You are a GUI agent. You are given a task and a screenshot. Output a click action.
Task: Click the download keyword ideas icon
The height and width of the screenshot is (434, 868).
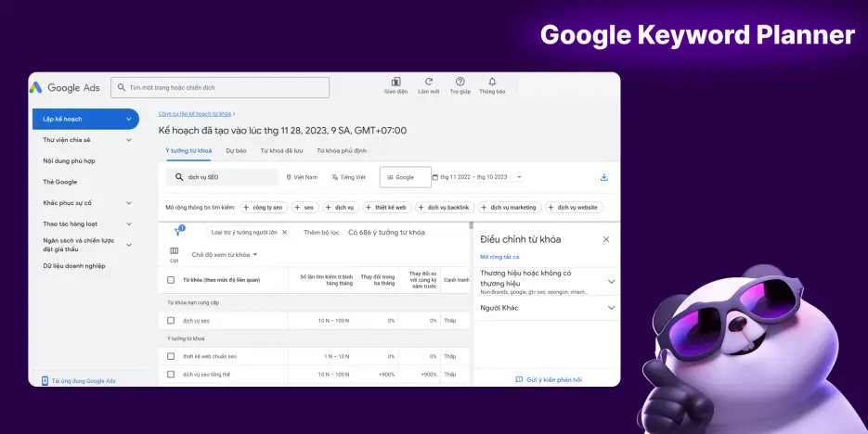tap(604, 177)
